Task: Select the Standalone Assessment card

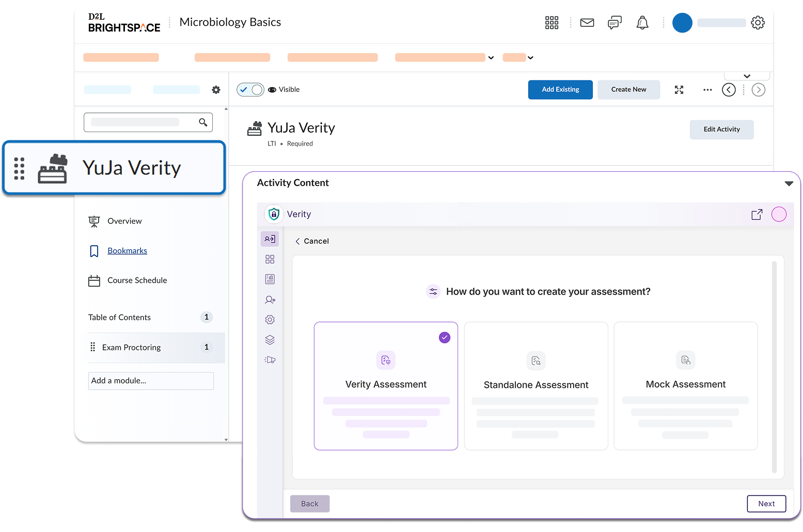Action: 536,386
